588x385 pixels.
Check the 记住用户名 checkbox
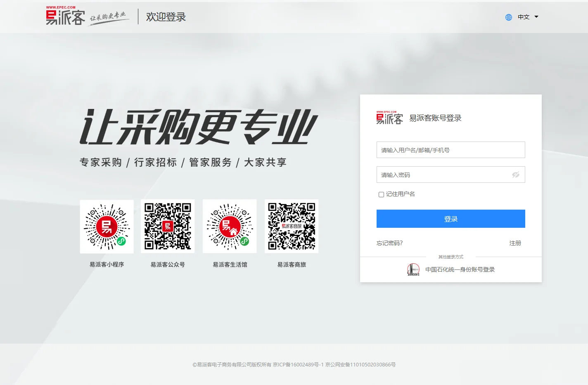pos(381,194)
